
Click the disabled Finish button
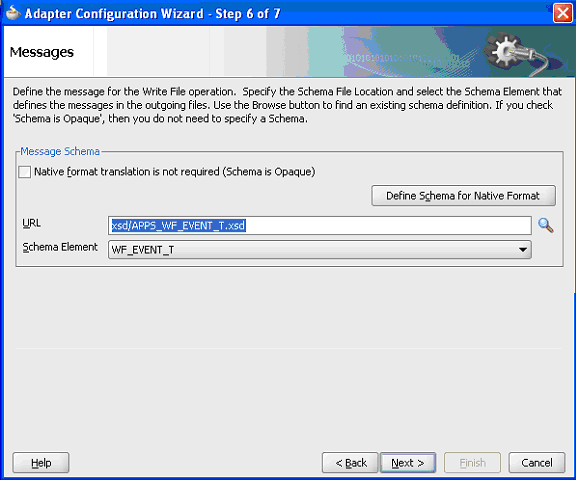(472, 463)
